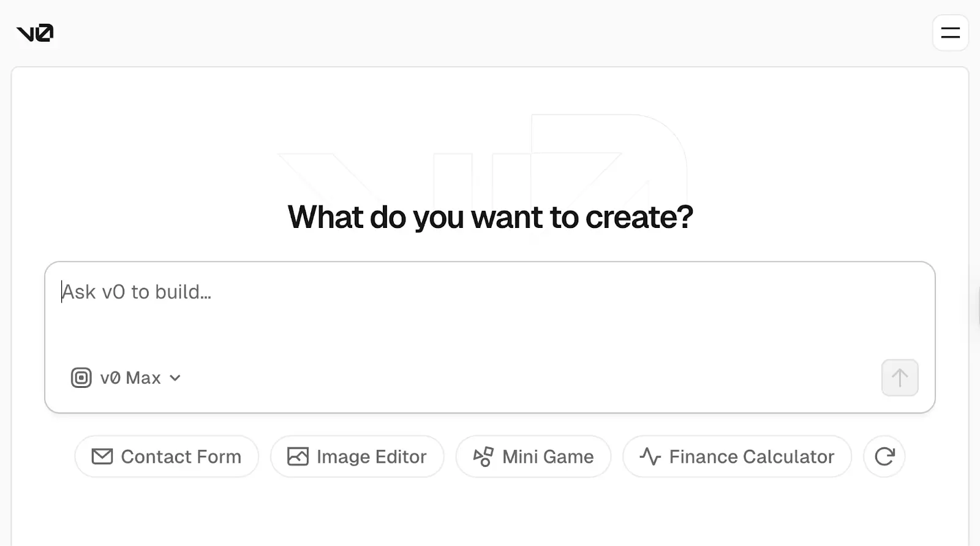The image size is (980, 546).
Task: Refresh the suggestion chips
Action: [884, 457]
